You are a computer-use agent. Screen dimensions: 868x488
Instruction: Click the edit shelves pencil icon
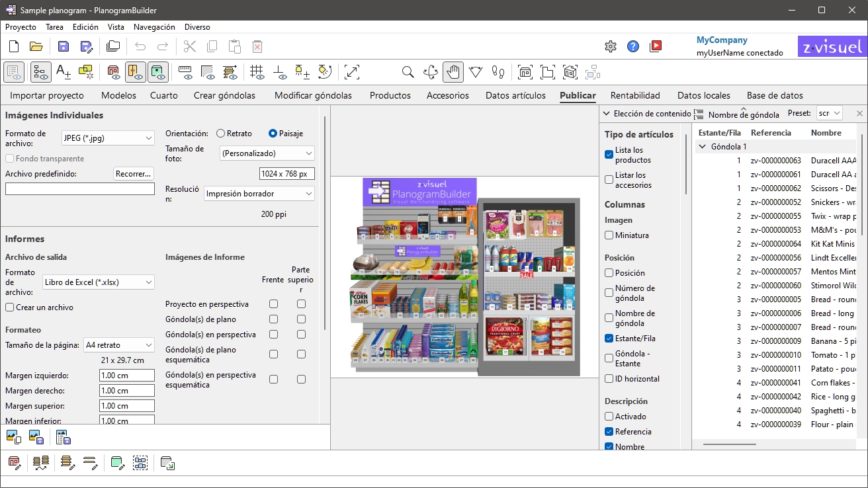coord(67,462)
